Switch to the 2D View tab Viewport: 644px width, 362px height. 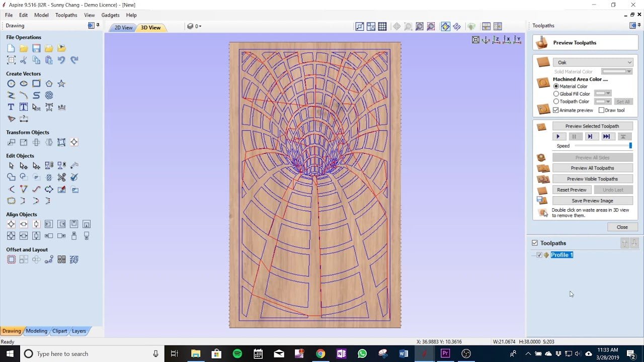122,28
